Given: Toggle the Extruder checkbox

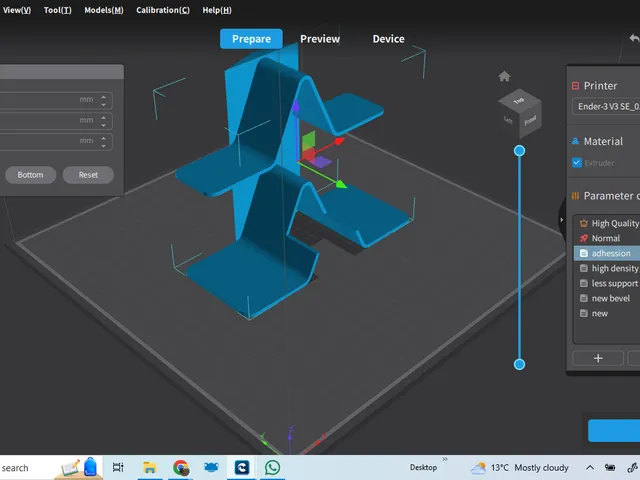Looking at the screenshot, I should 576,162.
